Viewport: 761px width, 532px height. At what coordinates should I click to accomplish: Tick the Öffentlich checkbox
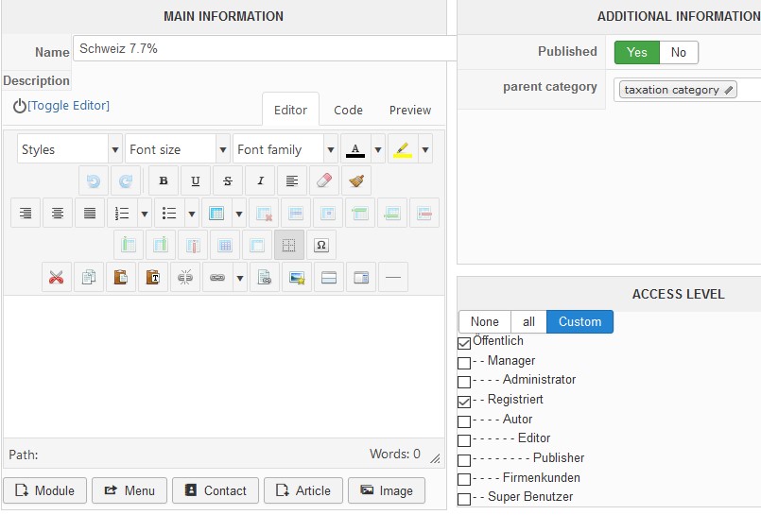[464, 343]
